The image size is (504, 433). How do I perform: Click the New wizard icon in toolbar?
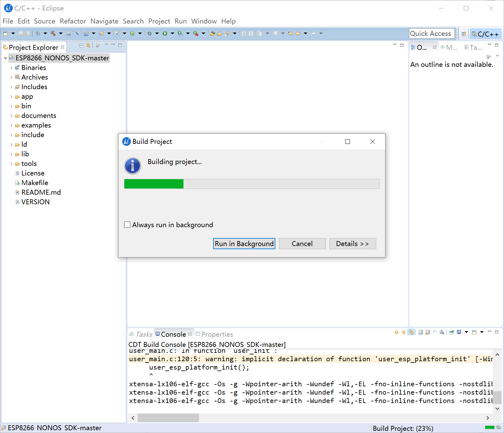point(6,33)
